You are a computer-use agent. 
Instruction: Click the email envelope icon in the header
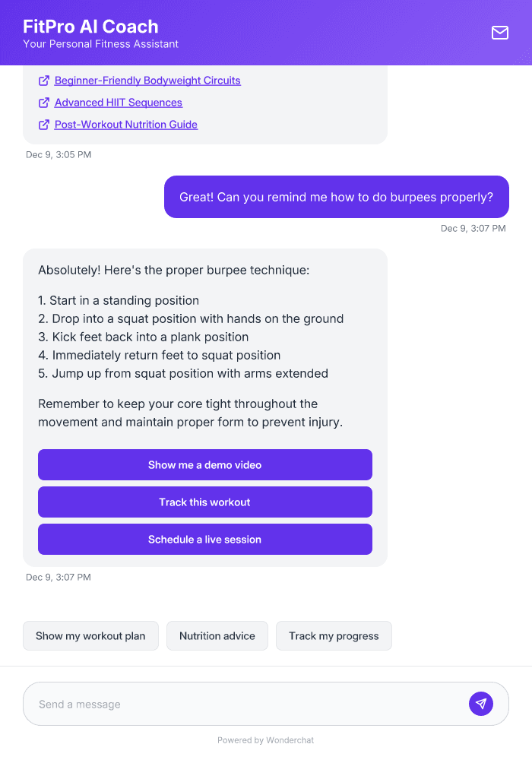click(x=499, y=33)
